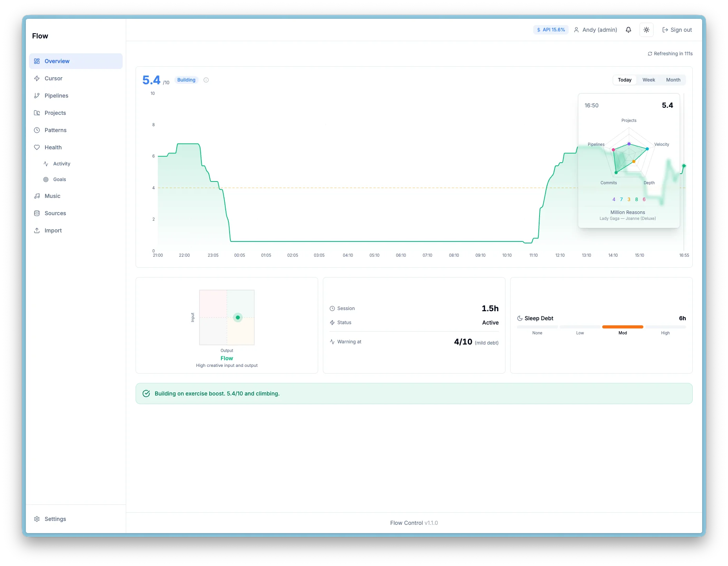Viewport: 728px width, 566px height.
Task: Click the API 15.6% usage badge
Action: tap(551, 29)
